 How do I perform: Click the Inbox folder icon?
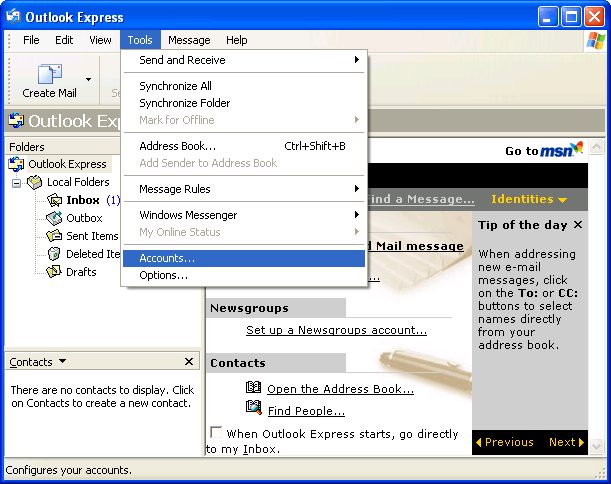pyautogui.click(x=54, y=200)
